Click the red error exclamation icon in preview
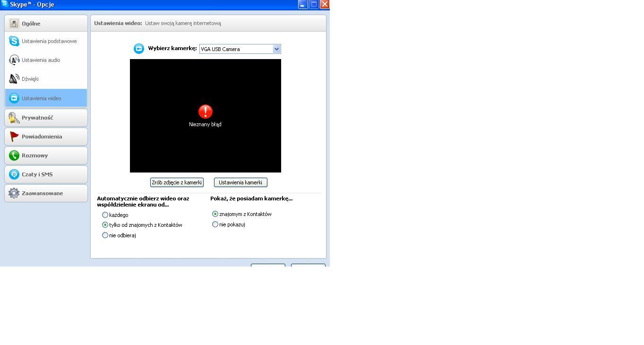Viewport: 644px width, 345px height. 206,112
